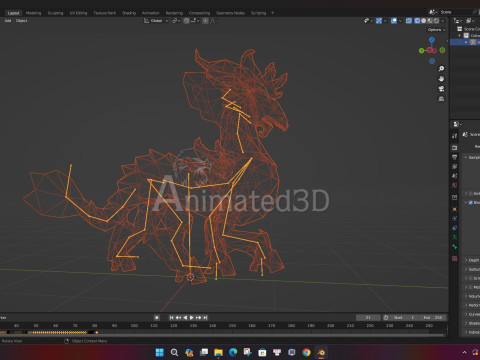480x360 pixels.
Task: Open the Scripting workspace tab
Action: pos(258,13)
